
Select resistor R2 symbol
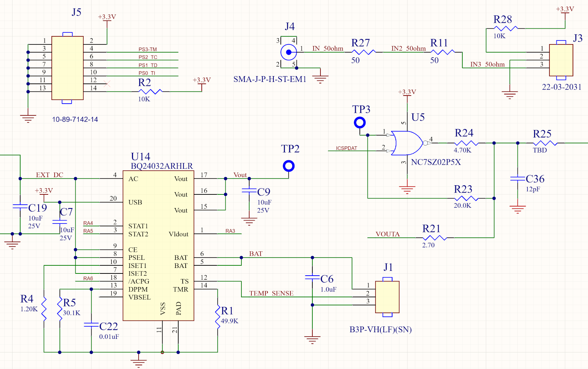[151, 92]
